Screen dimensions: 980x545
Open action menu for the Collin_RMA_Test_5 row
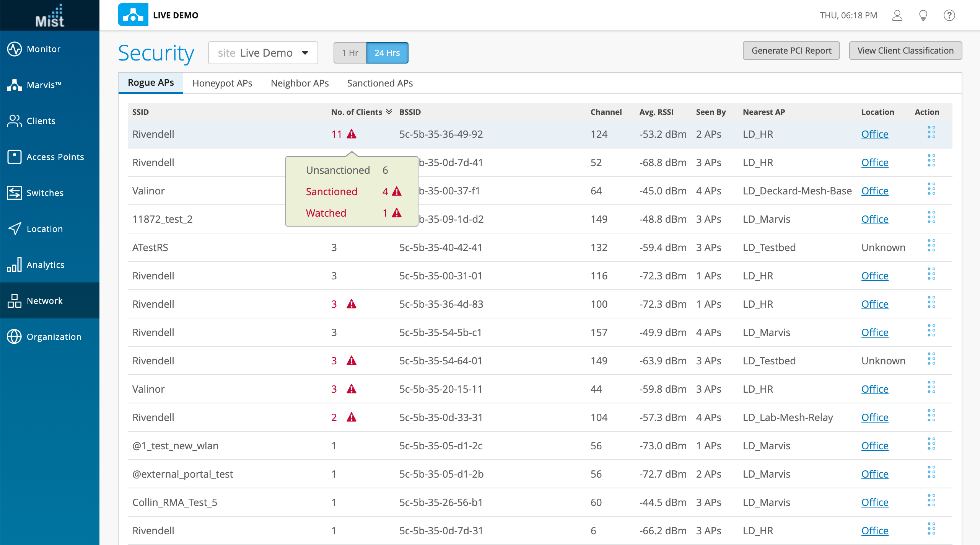point(931,501)
